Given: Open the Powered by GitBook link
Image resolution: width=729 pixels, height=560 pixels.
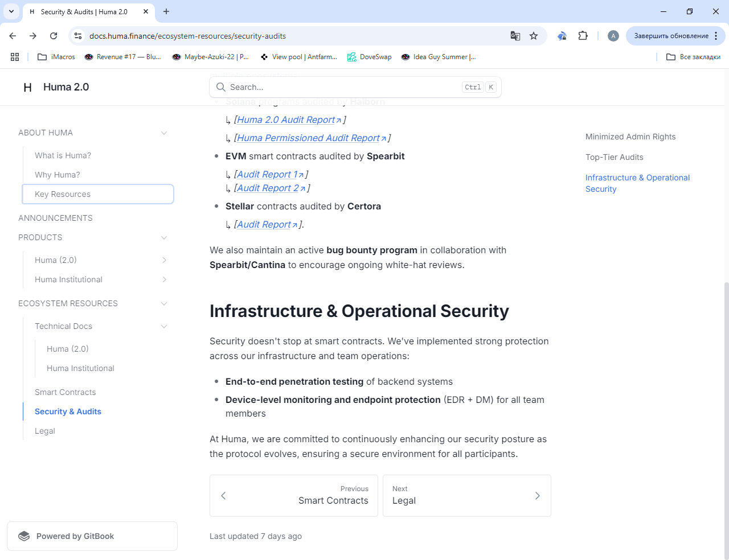Looking at the screenshot, I should 92,536.
